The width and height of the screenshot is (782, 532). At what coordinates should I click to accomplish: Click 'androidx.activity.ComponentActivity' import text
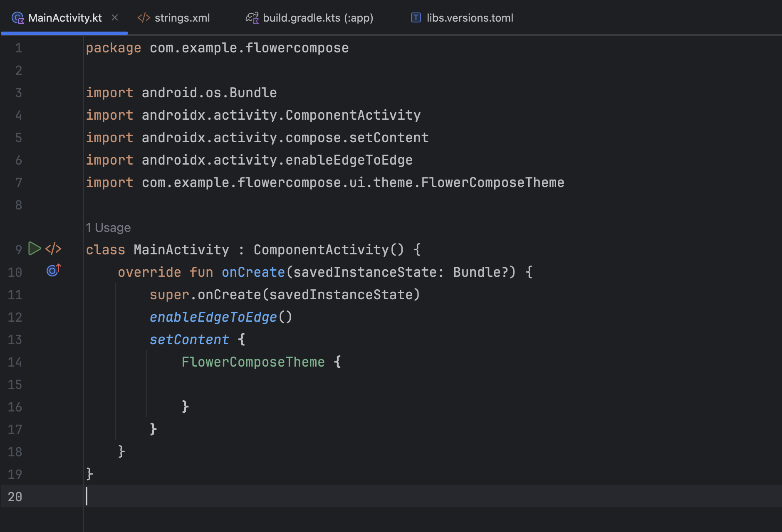[281, 115]
